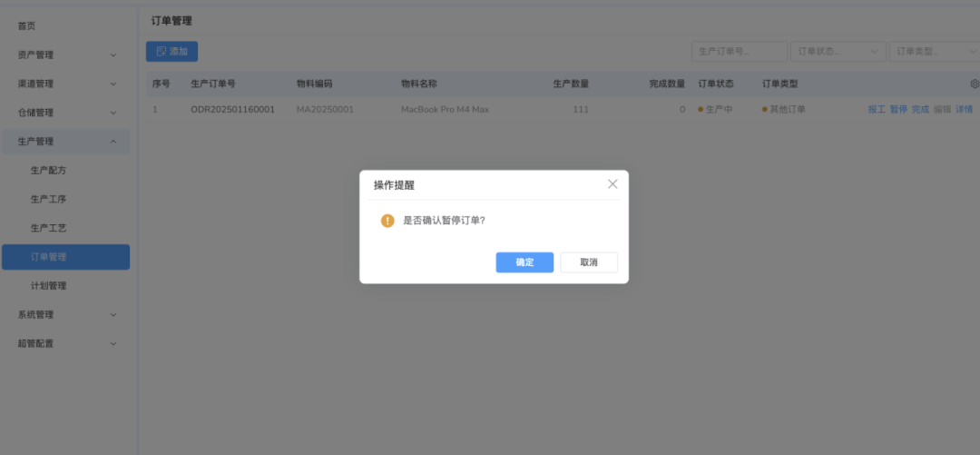Expand 超管配置 sidebar menu
The width and height of the screenshot is (980, 455).
65,343
